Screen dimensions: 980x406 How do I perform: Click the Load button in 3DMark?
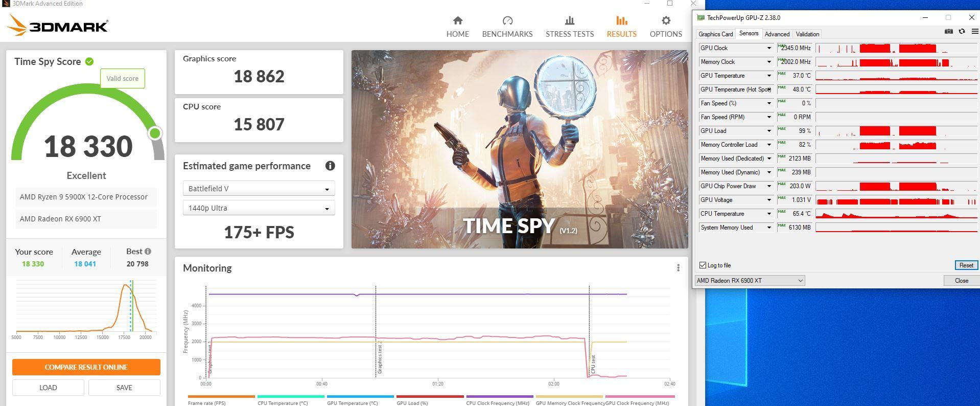[48, 388]
